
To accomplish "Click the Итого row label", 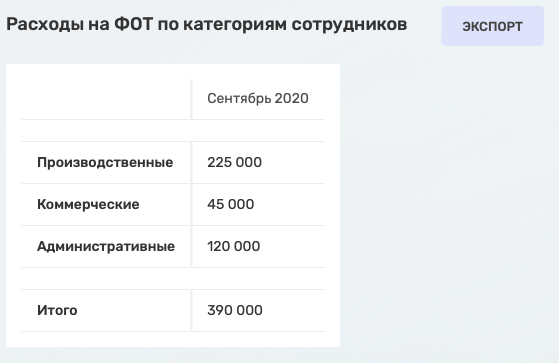I will 57,311.
